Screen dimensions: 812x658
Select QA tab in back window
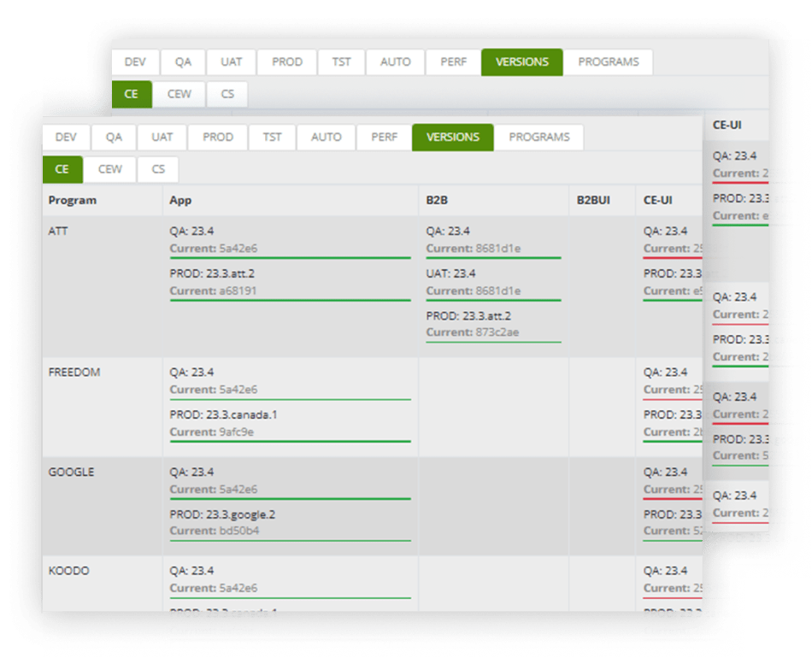point(183,62)
